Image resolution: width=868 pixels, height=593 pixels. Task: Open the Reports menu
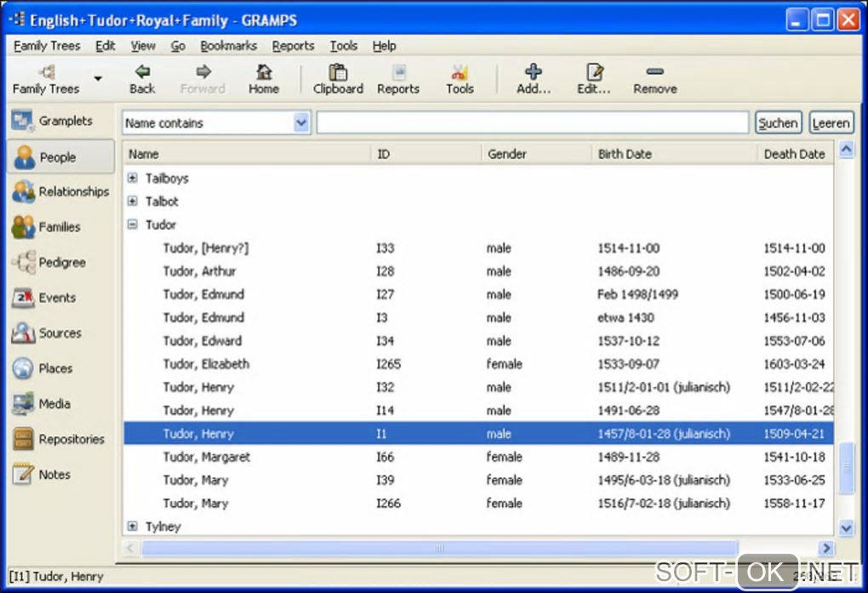point(293,46)
